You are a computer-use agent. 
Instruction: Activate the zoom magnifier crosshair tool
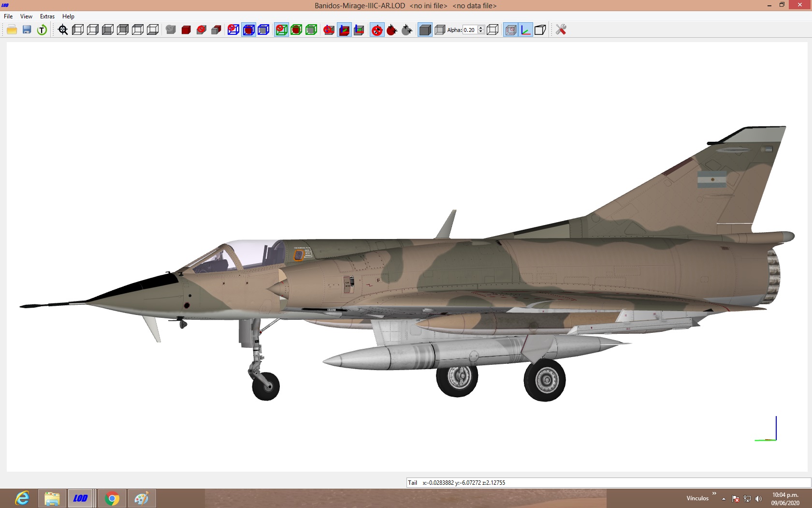point(63,30)
